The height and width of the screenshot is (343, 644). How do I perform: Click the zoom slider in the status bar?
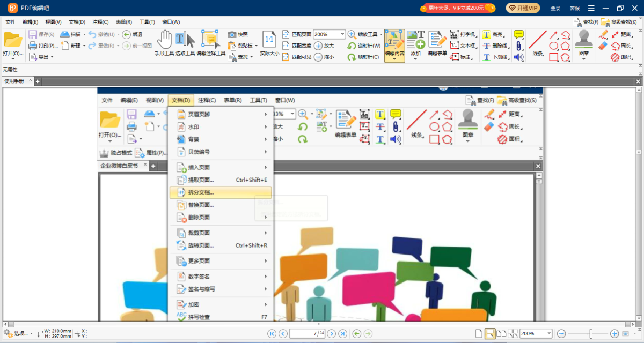tap(591, 333)
